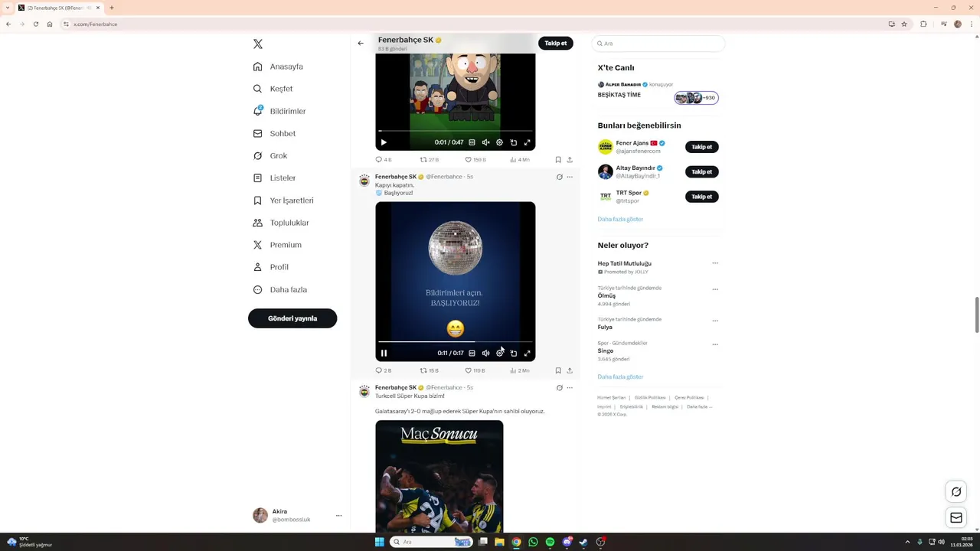Viewport: 980px width, 551px height.
Task: Open settings gear on the 0:47 video
Action: tap(499, 142)
